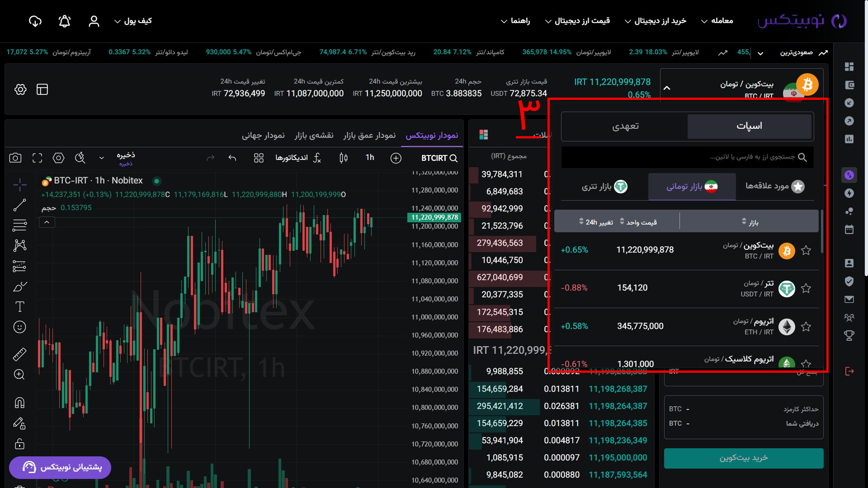Image resolution: width=868 pixels, height=488 pixels.
Task: Expand the خرید ارز دیجیتال menu
Action: pos(656,21)
